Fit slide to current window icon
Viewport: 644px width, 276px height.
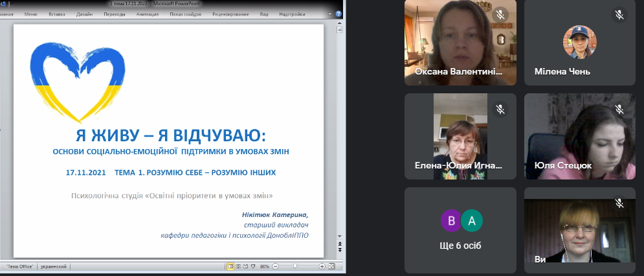click(x=331, y=266)
